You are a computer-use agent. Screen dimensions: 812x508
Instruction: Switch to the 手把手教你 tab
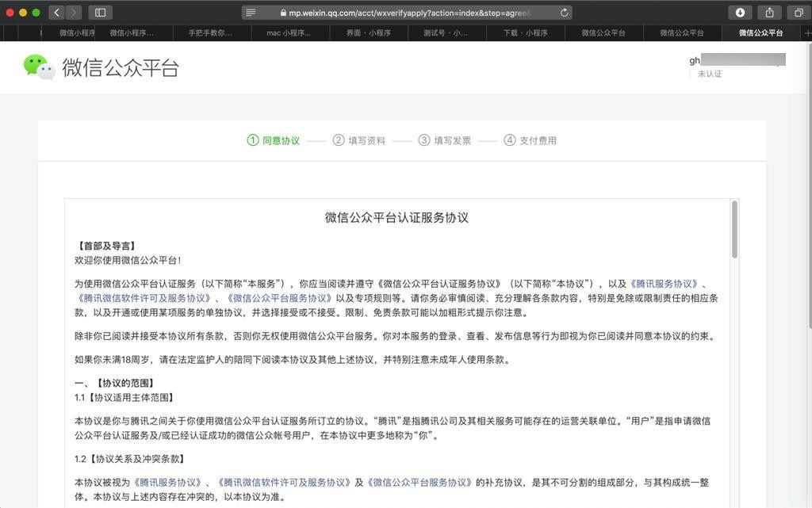tap(210, 32)
